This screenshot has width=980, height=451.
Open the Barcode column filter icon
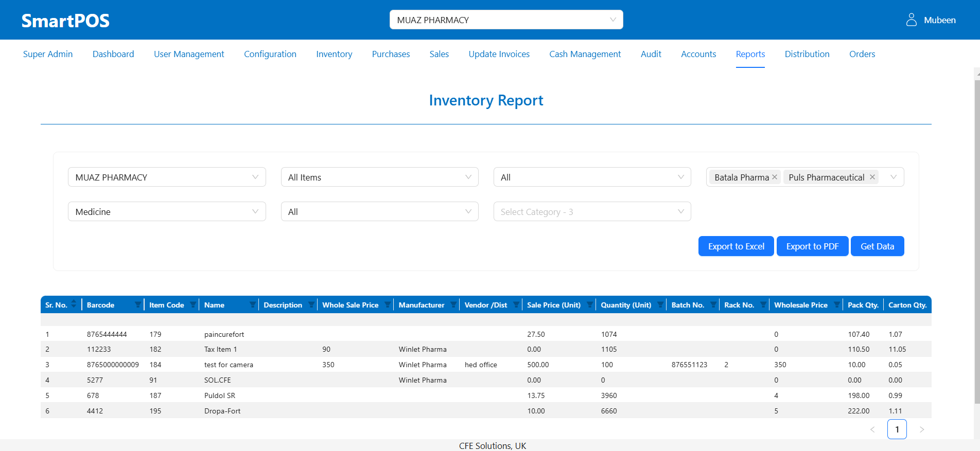click(137, 304)
